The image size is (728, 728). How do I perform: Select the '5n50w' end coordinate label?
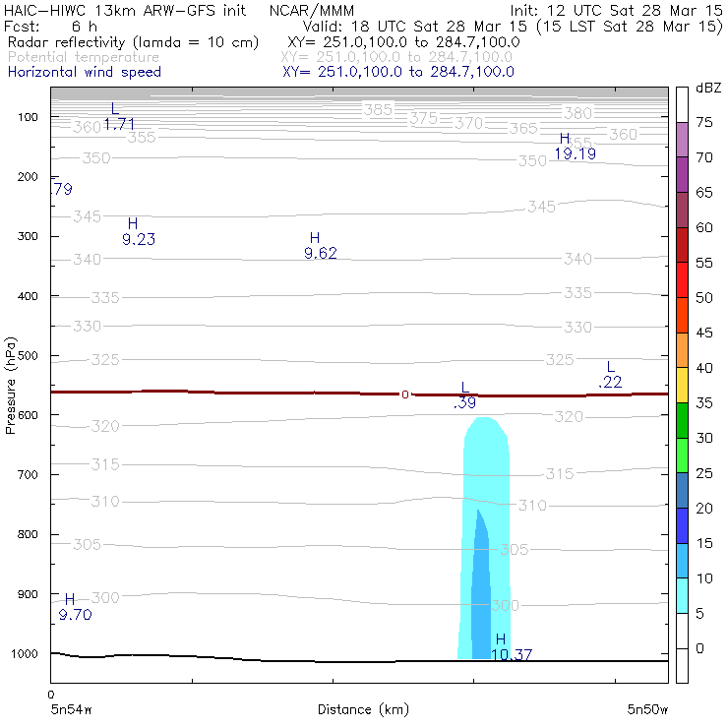coord(647,709)
